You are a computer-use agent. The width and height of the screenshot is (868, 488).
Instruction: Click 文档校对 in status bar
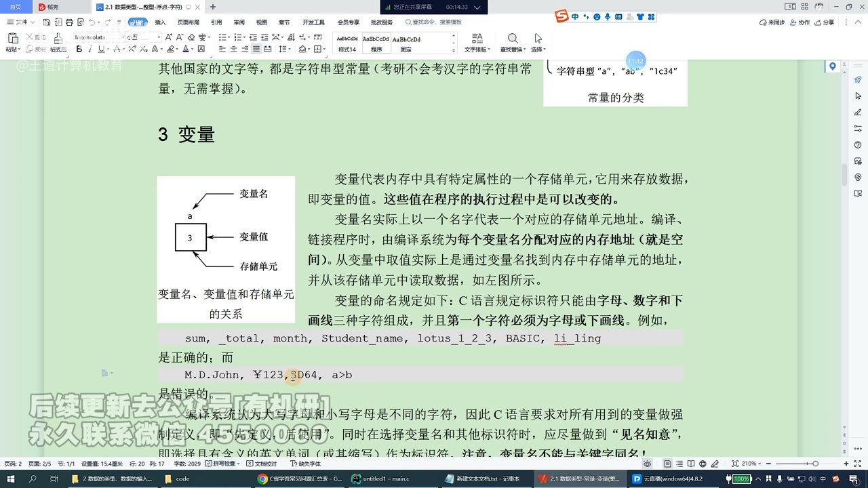click(262, 464)
